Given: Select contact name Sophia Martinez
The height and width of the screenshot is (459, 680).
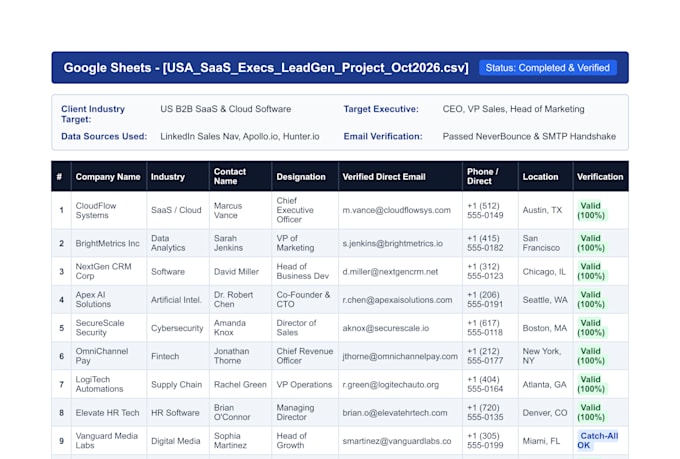Looking at the screenshot, I should [230, 440].
